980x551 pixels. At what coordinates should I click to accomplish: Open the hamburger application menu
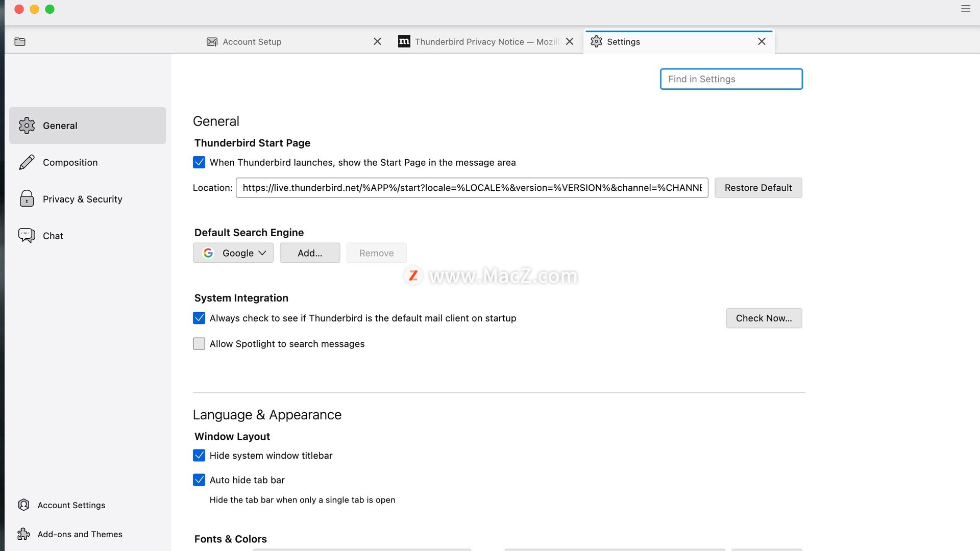[966, 9]
